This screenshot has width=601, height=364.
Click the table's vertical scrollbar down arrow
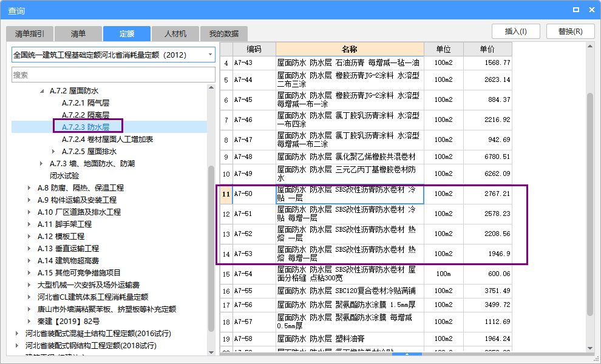point(590,348)
